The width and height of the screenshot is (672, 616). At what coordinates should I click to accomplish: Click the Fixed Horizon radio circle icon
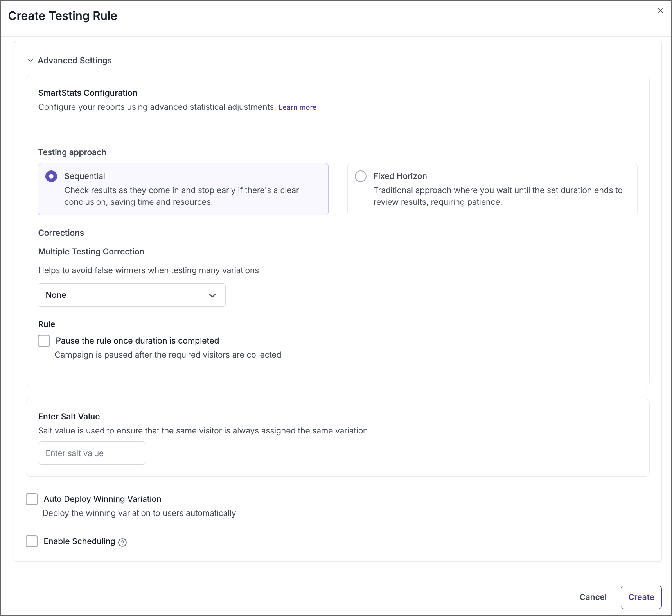click(360, 176)
